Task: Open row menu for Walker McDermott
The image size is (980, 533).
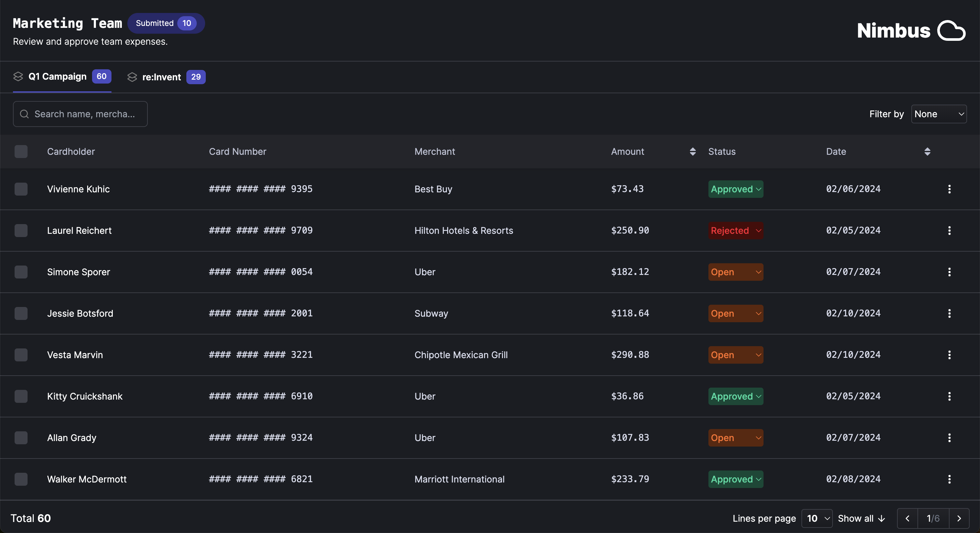Action: [x=949, y=479]
